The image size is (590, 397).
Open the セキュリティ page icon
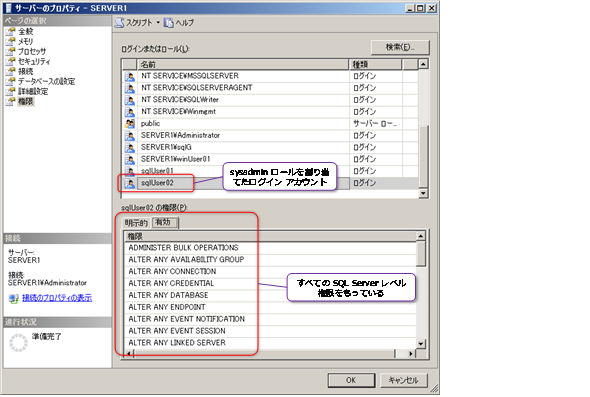coord(11,61)
